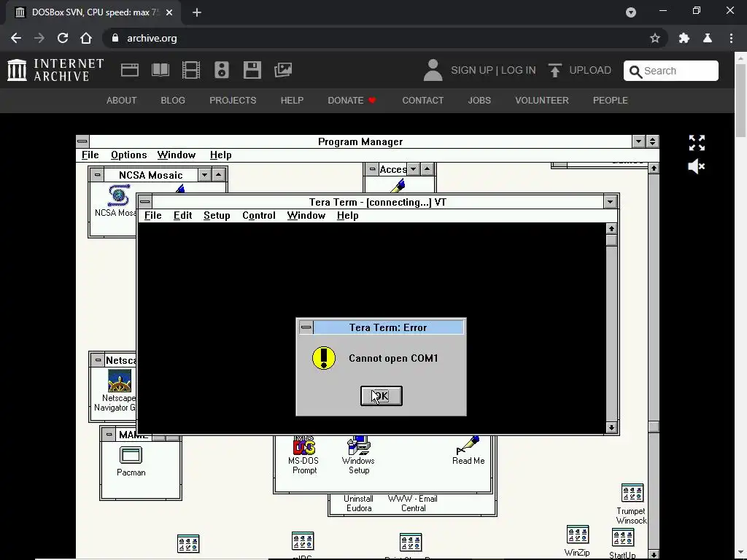Open the BLOG link
Screen dimensions: 747x560
(173, 101)
